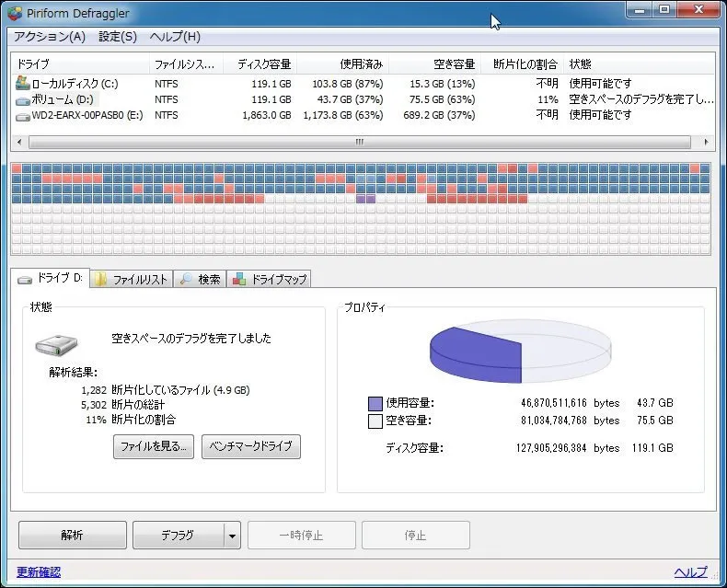The height and width of the screenshot is (588, 727).
Task: Click the purple used slice of pie chart
Action: (x=478, y=354)
